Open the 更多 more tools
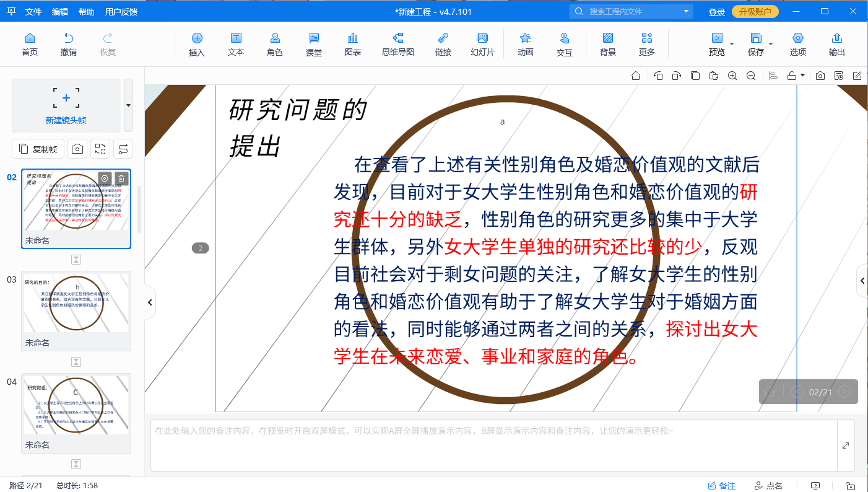 (x=647, y=44)
